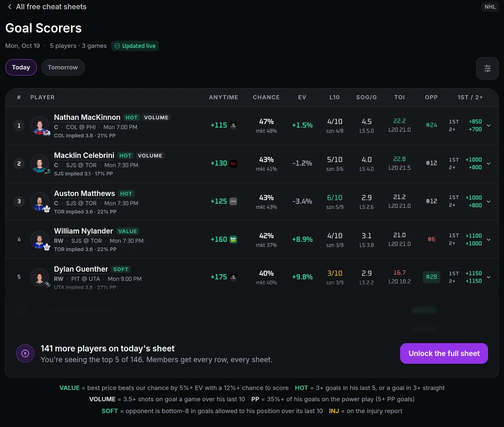The width and height of the screenshot is (504, 427).
Task: Sort by the L10 column header
Action: (334, 97)
